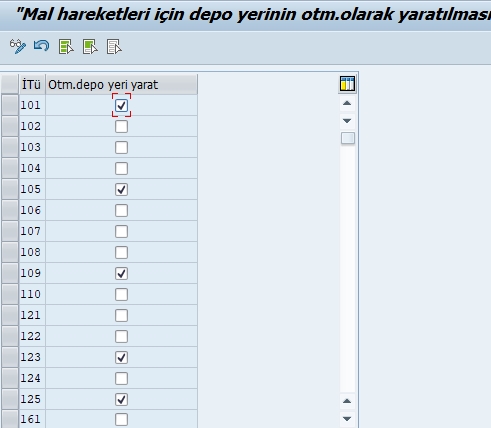Click the cell with value 110
This screenshot has height=428, width=491.
click(32, 294)
